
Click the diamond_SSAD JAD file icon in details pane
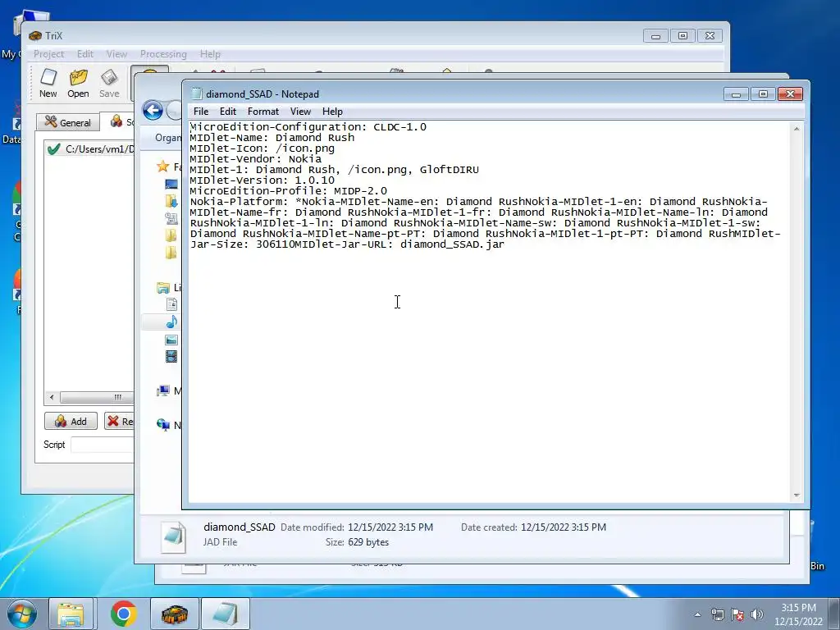(174, 536)
